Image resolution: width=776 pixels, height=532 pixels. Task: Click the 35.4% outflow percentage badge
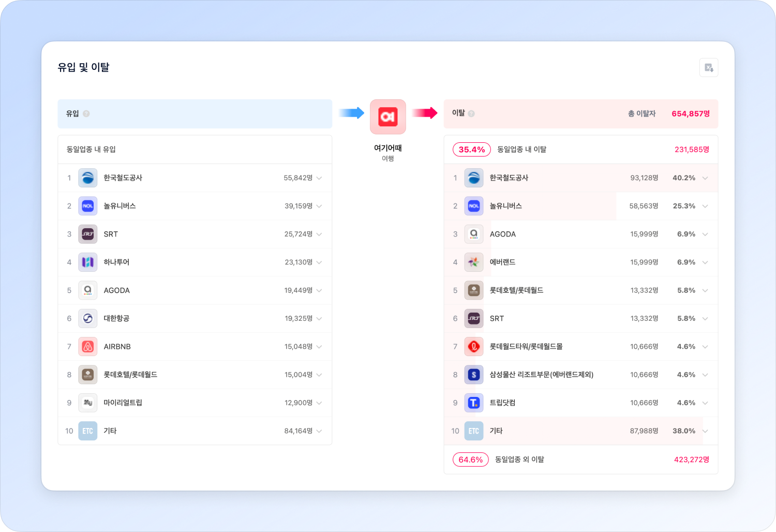pos(471,150)
